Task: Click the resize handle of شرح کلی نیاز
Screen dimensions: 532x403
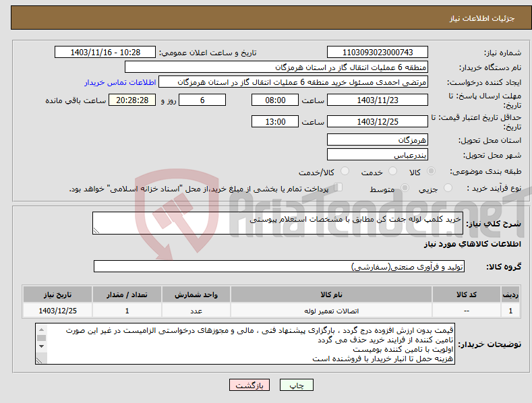Action: coord(96,230)
